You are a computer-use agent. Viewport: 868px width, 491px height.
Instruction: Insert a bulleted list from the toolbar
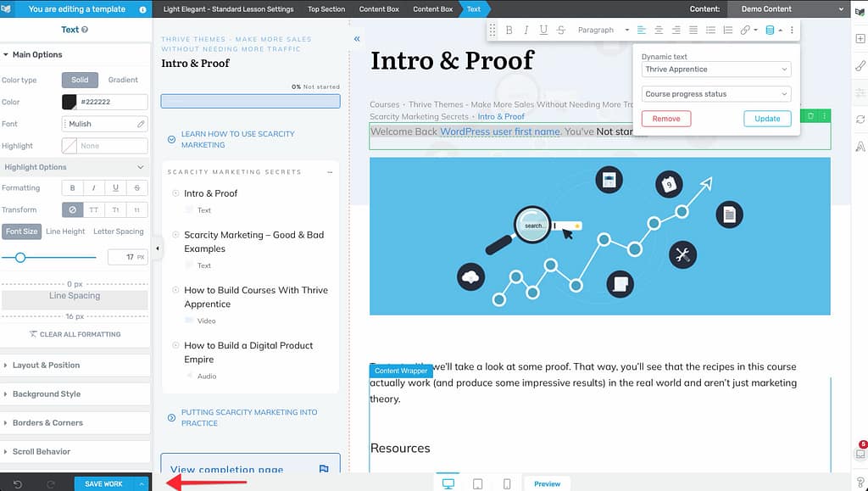pos(710,30)
